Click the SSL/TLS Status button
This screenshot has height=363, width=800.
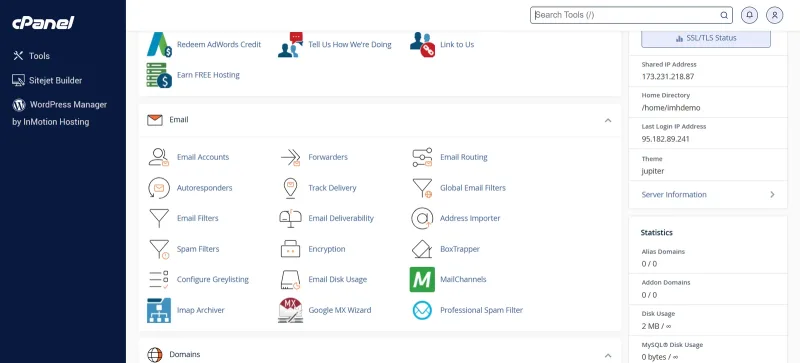[706, 38]
